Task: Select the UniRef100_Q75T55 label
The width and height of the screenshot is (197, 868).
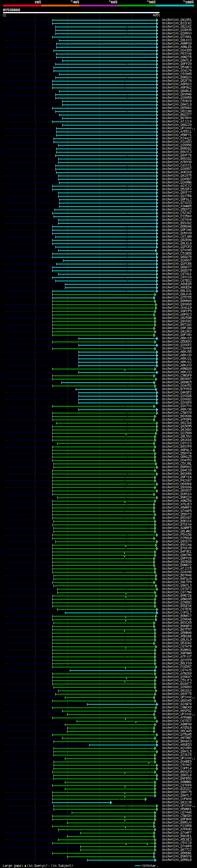Action: point(176,297)
